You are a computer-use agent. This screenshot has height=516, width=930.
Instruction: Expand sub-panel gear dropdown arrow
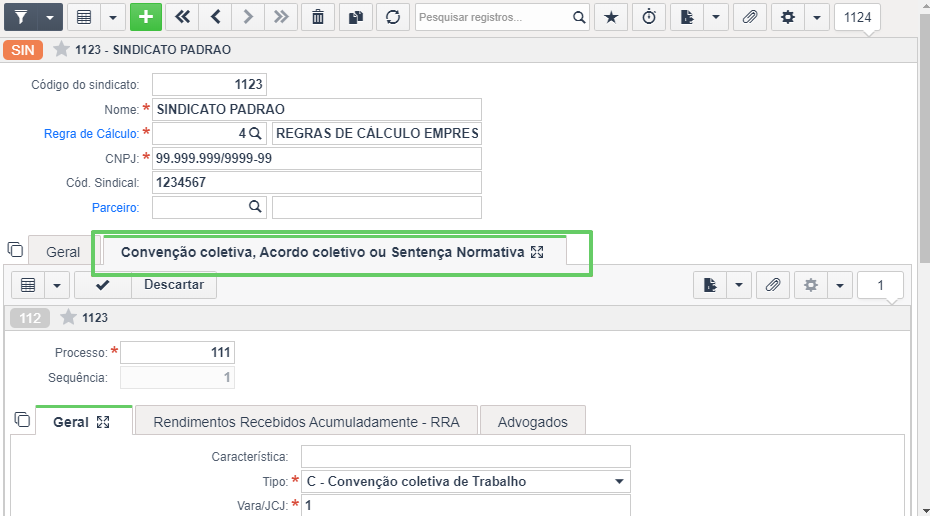[840, 285]
